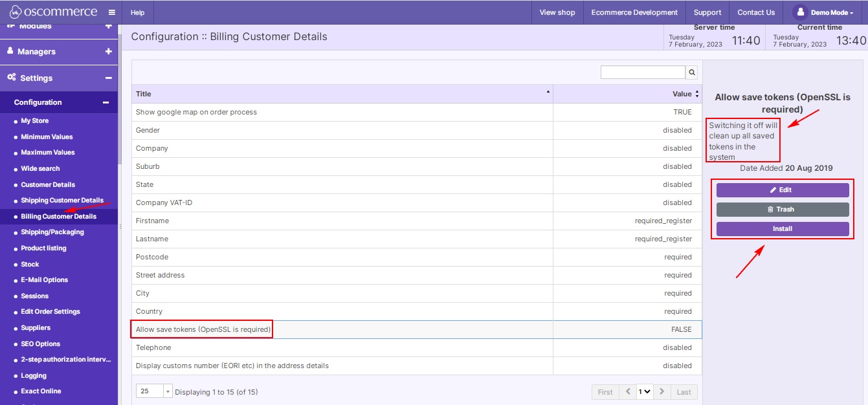Click the table search input field
The width and height of the screenshot is (868, 405).
point(643,72)
